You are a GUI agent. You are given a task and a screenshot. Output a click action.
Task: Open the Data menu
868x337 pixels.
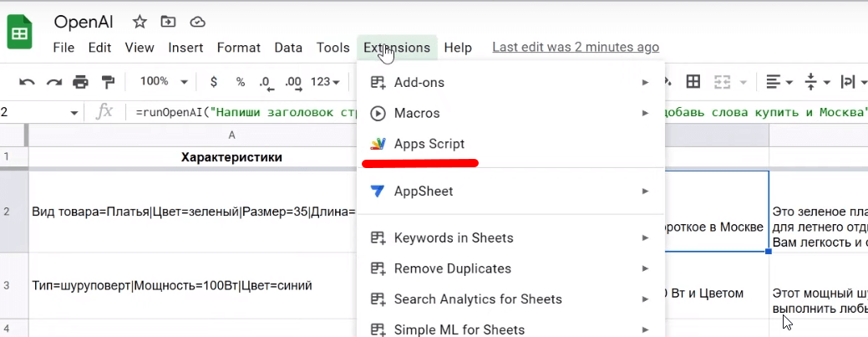pyautogui.click(x=288, y=48)
